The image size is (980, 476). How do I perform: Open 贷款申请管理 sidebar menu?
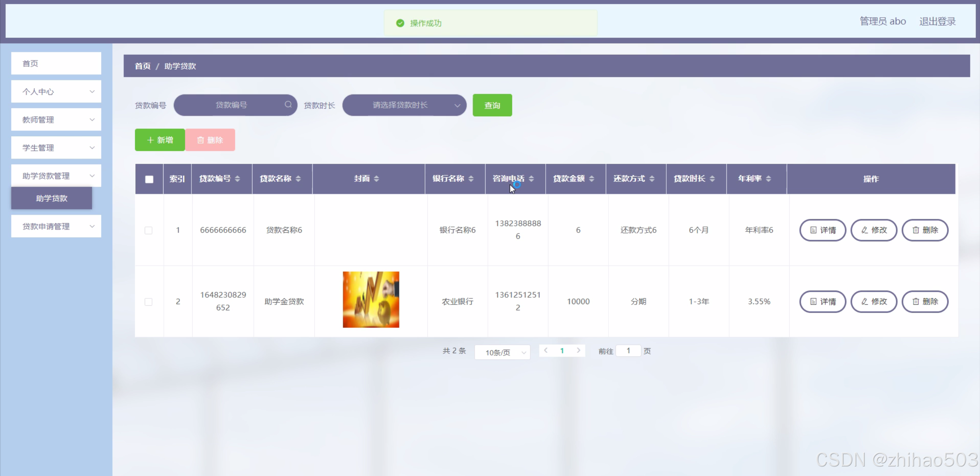tap(56, 227)
